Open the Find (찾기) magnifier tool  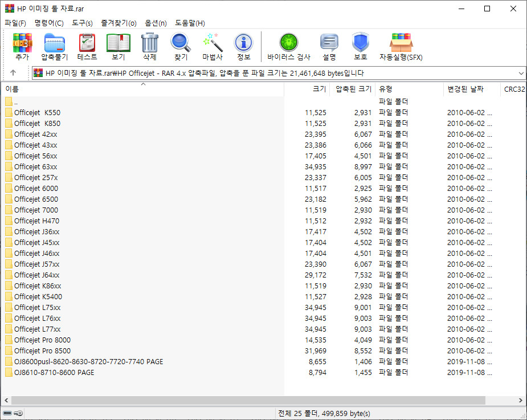[181, 46]
